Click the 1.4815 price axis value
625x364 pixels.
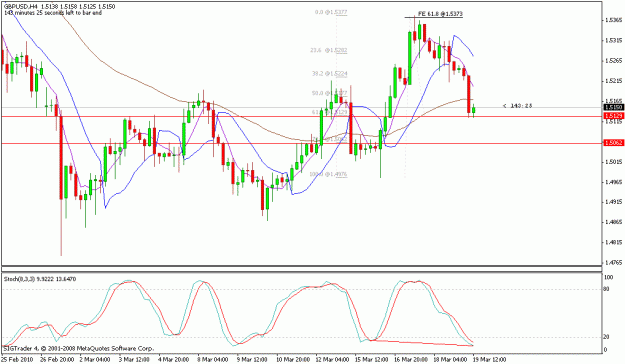pos(613,242)
